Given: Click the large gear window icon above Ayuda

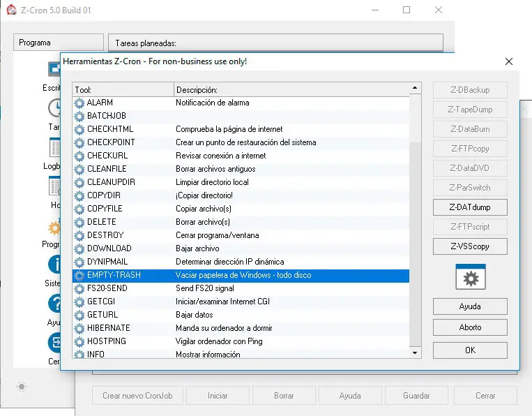Looking at the screenshot, I should point(471,277).
